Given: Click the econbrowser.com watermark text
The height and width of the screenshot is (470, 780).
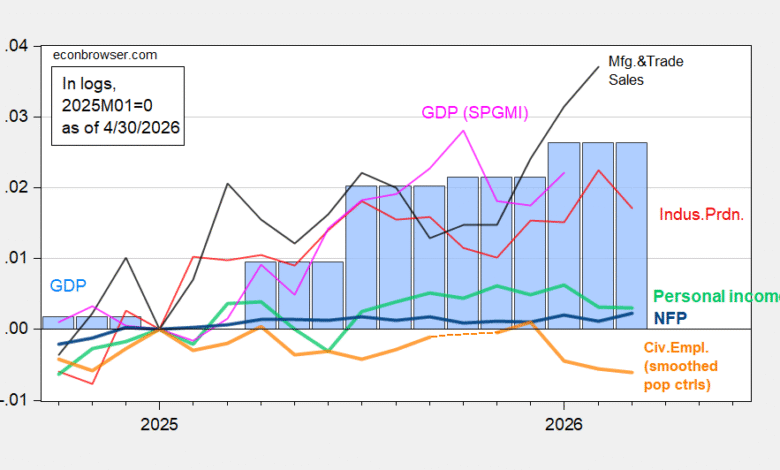Looking at the screenshot, I should click(x=105, y=55).
